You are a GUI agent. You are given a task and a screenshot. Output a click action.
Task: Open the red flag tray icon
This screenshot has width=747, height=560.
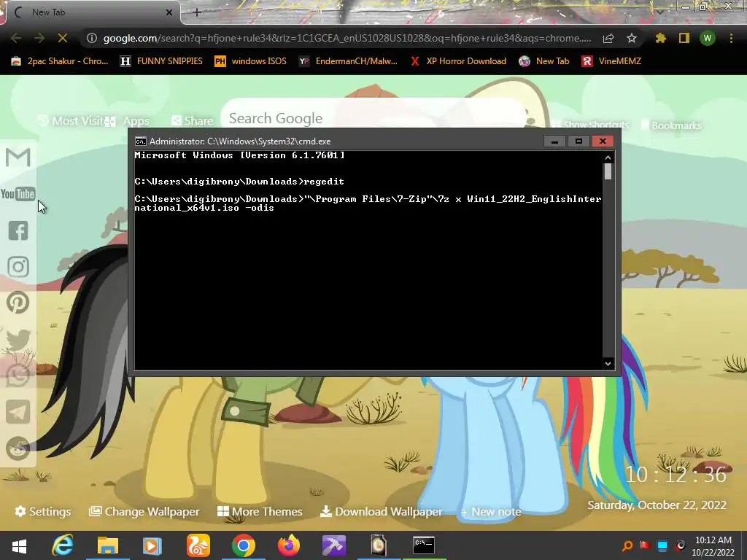pyautogui.click(x=645, y=545)
